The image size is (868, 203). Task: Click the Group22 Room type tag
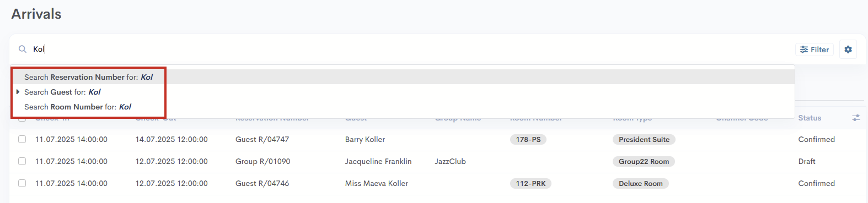[x=644, y=161]
